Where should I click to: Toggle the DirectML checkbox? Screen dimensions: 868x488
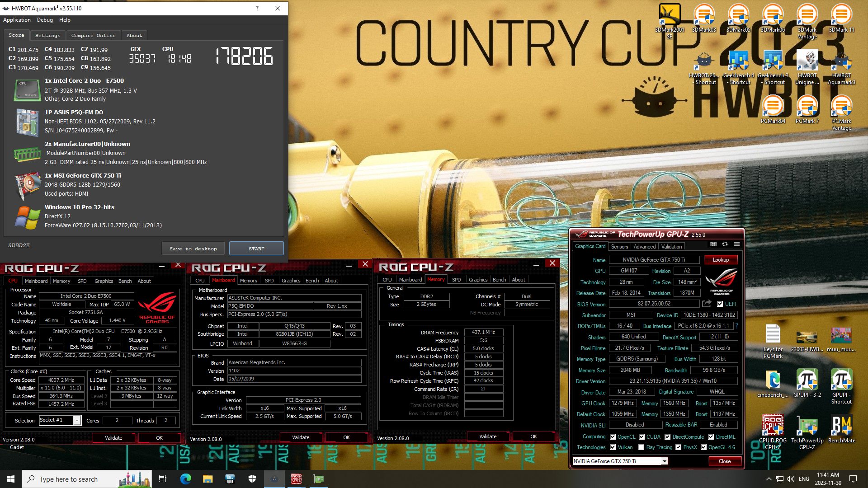pyautogui.click(x=711, y=437)
